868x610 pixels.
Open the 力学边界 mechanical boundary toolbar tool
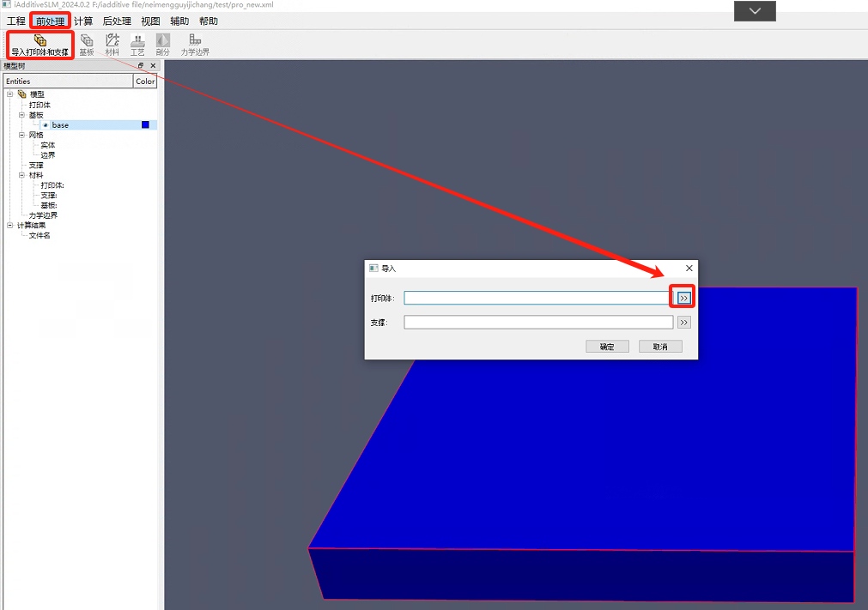pyautogui.click(x=195, y=45)
